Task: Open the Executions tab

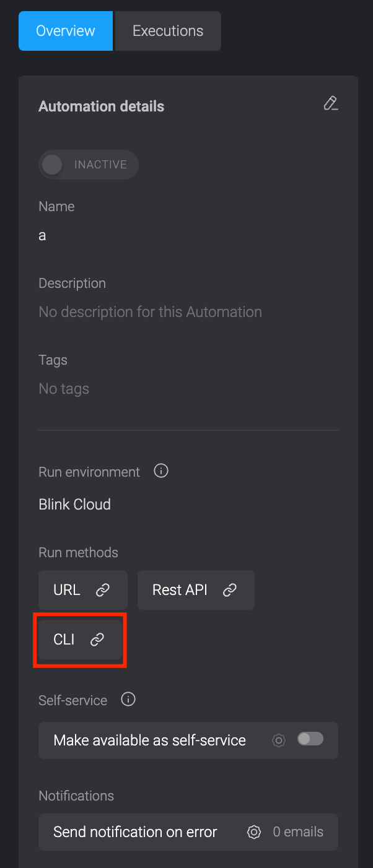Action: 168,30
